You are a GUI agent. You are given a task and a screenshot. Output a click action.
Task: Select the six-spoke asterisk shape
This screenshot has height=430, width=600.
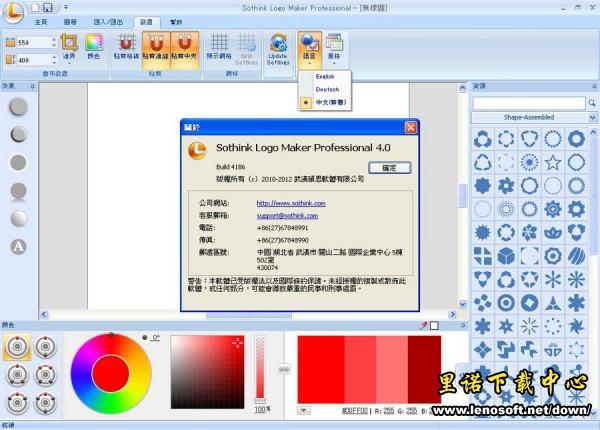click(x=553, y=280)
